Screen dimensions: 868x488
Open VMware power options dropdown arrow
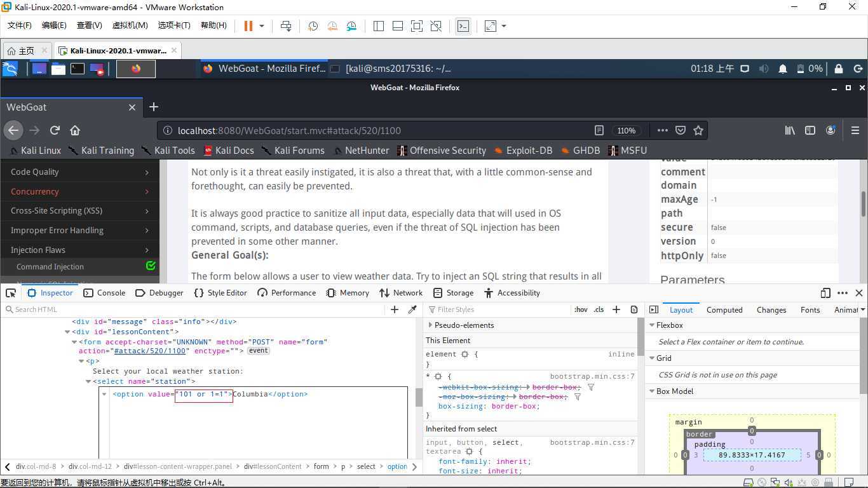262,26
